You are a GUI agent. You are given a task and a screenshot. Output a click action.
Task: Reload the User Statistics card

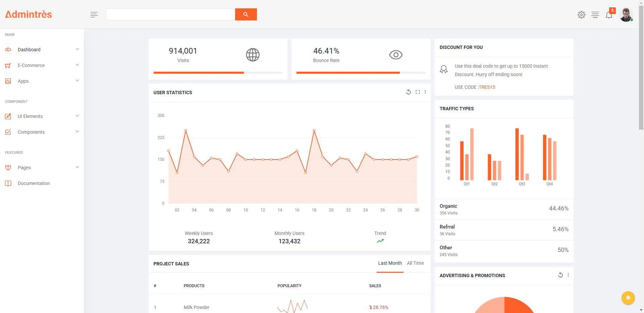coord(409,92)
